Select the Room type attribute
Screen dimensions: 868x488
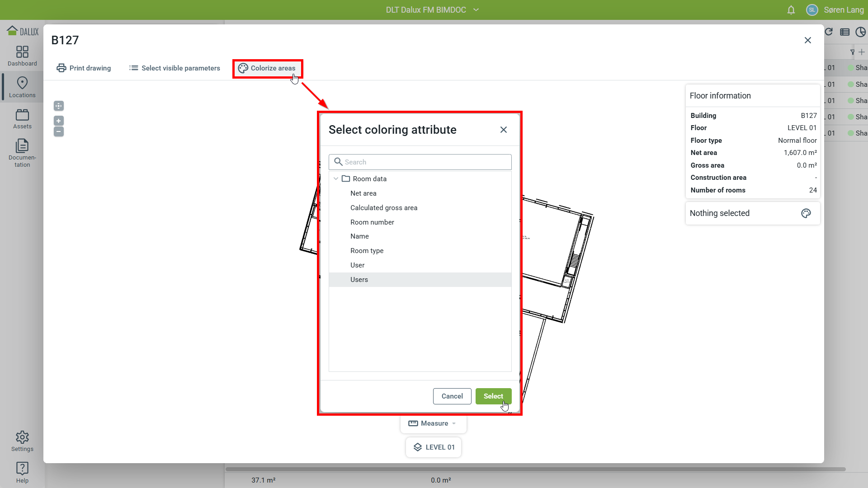pyautogui.click(x=367, y=251)
